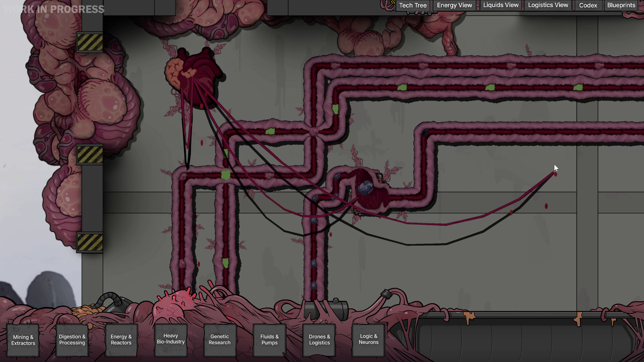Enable the Liquids View overlay

coord(500,5)
